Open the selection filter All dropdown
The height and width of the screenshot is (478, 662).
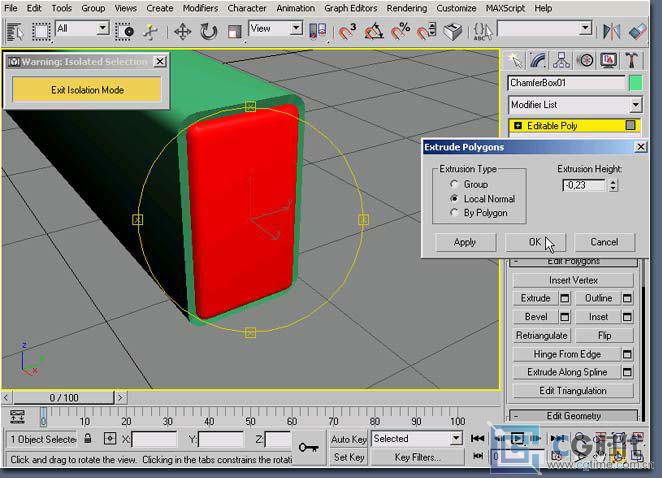103,28
